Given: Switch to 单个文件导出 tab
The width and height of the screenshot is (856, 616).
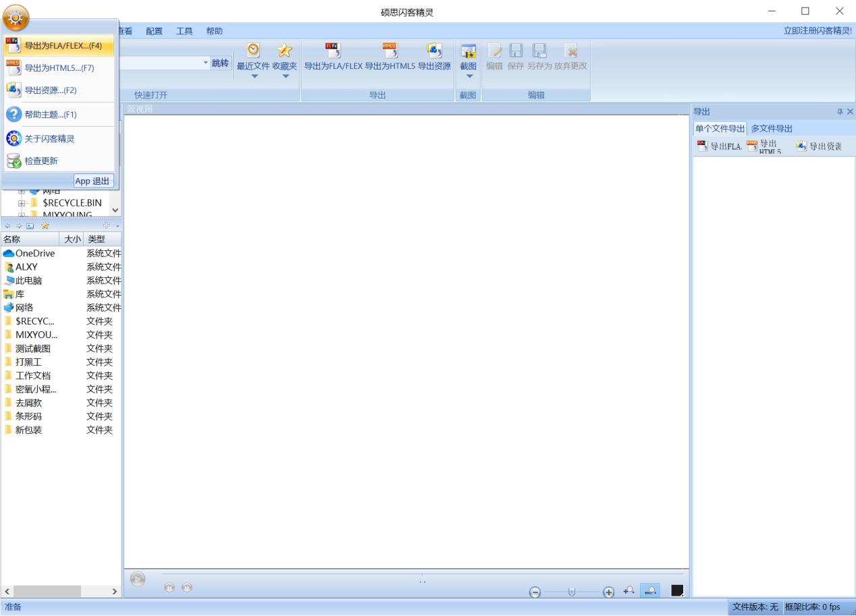Looking at the screenshot, I should click(x=720, y=129).
